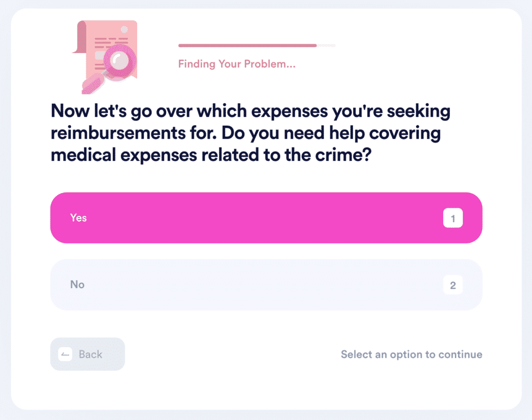Click the magnifying glass lens in illustration
Screen dimensions: 532x420
point(120,61)
